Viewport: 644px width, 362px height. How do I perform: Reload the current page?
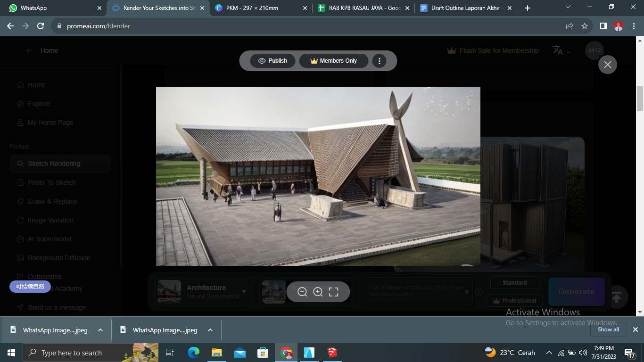coord(41,26)
